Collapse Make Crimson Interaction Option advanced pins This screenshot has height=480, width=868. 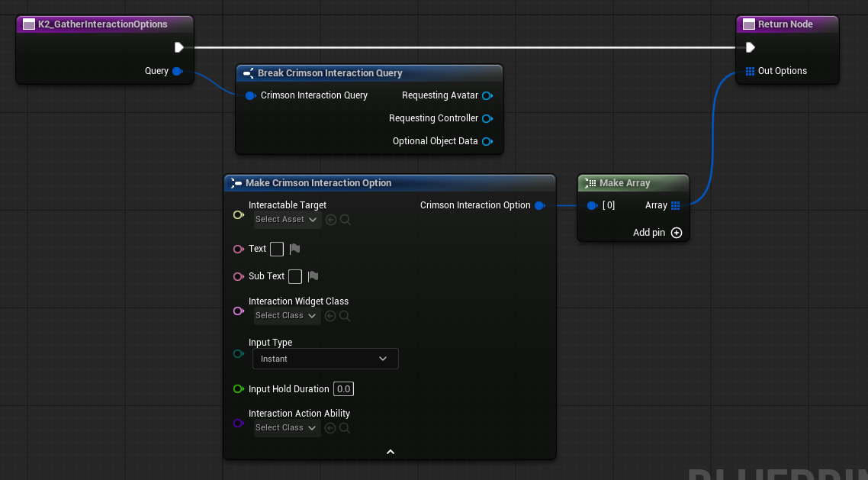[391, 452]
